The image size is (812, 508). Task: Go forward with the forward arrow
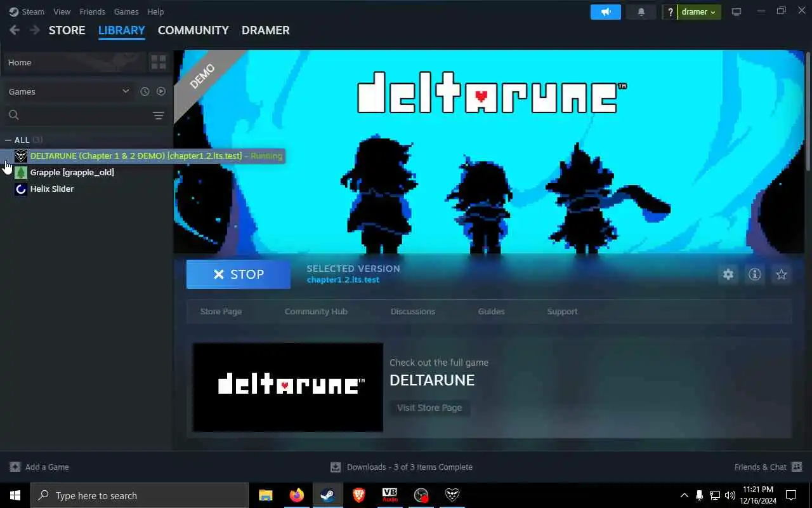click(34, 30)
